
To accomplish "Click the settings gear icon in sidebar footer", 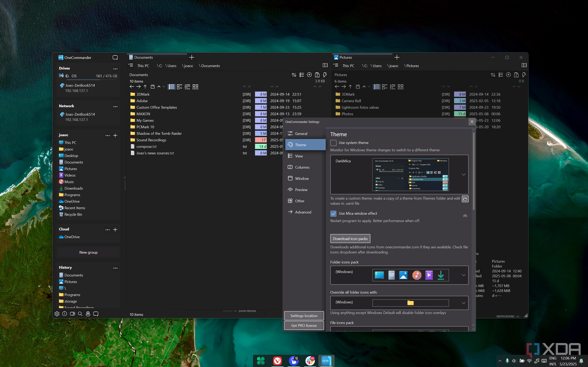I will [57, 314].
